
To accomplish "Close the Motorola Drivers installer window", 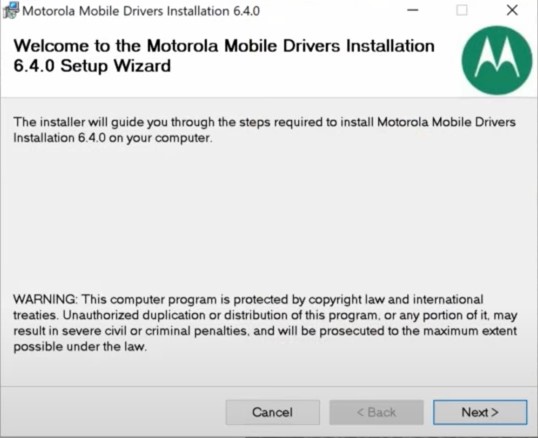I will pyautogui.click(x=512, y=10).
